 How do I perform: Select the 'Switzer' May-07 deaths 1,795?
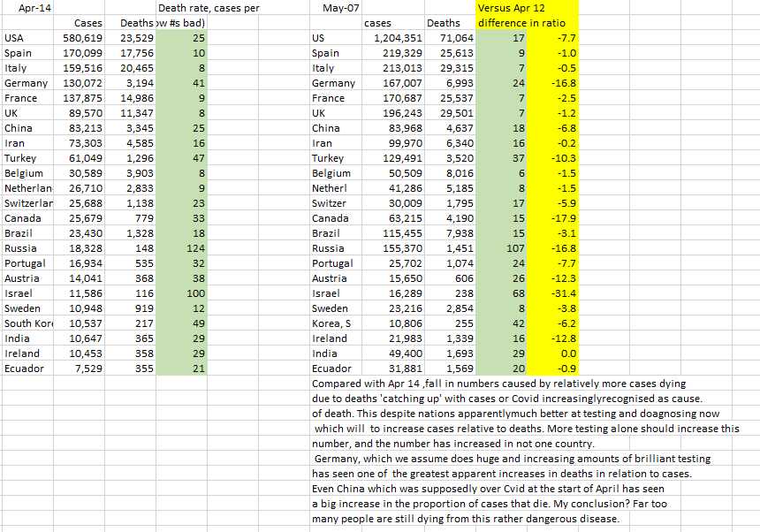460,203
